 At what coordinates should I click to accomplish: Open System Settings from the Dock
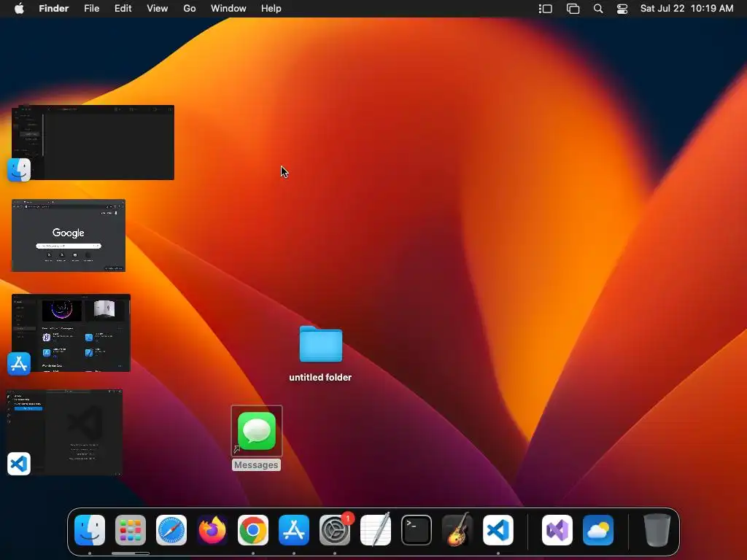click(335, 530)
